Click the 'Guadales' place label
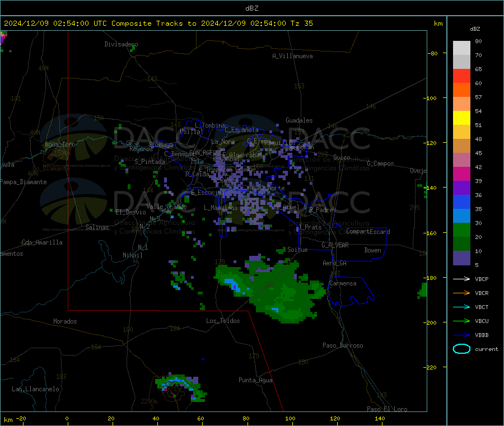This screenshot has height=426, width=504. [299, 120]
